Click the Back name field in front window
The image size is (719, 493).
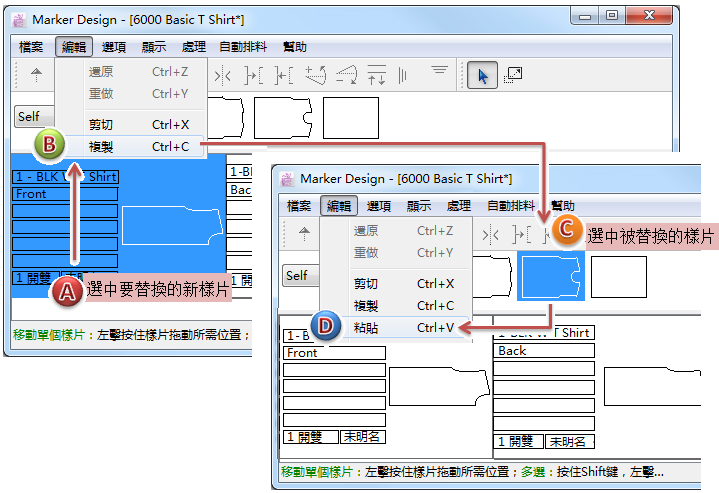[545, 352]
